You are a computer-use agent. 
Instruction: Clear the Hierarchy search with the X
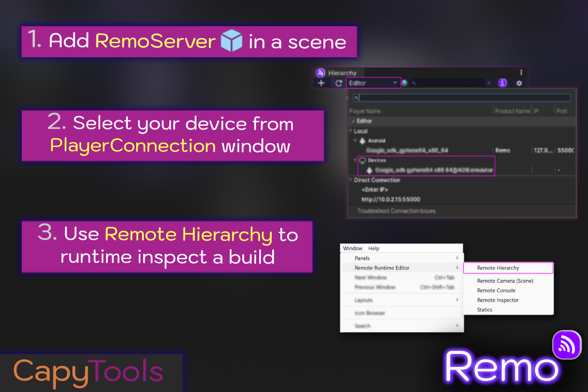click(x=488, y=83)
